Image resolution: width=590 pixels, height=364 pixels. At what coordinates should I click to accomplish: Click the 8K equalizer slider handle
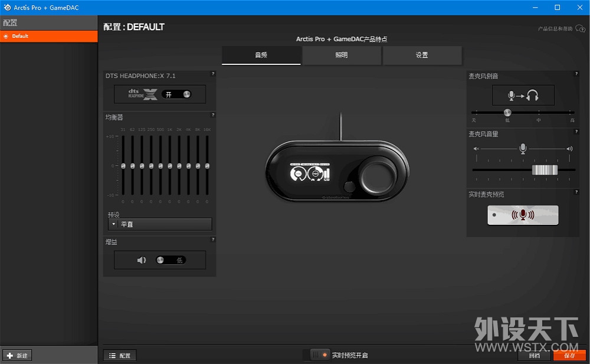pyautogui.click(x=198, y=166)
